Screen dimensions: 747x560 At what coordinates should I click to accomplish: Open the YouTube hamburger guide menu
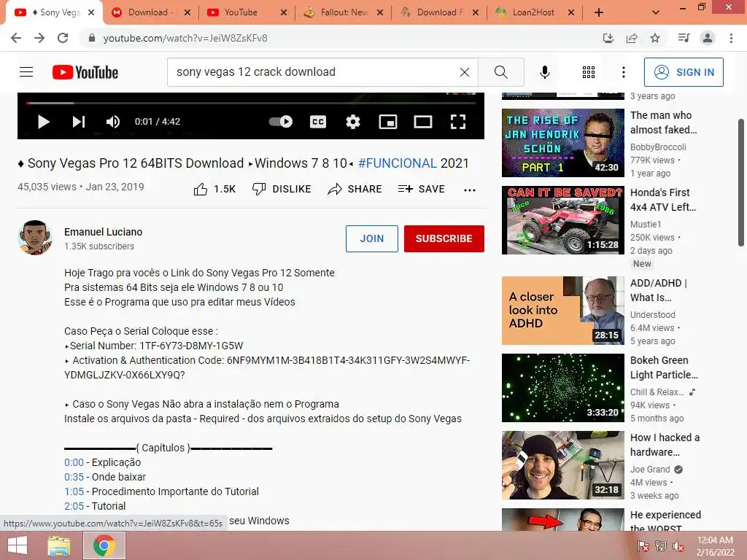[26, 72]
